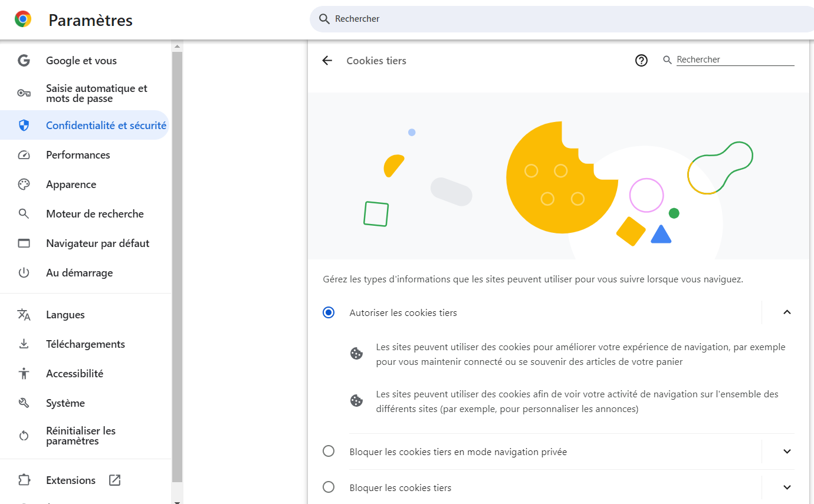814x504 pixels.
Task: Click the Apparence palette icon
Action: click(x=24, y=184)
